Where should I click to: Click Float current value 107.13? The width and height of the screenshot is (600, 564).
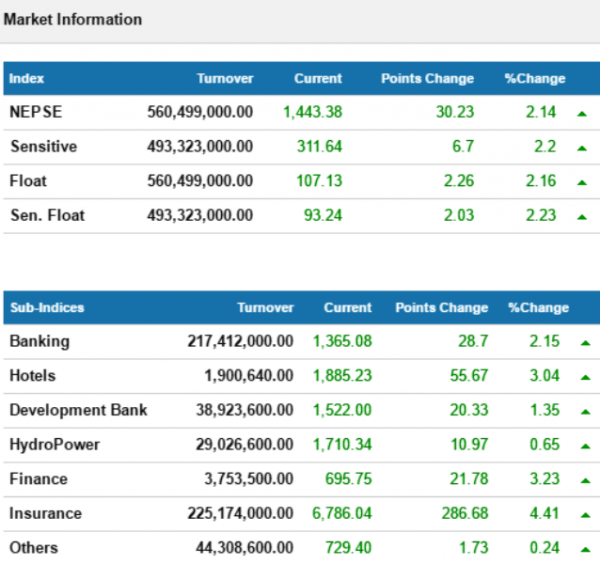coord(320,181)
